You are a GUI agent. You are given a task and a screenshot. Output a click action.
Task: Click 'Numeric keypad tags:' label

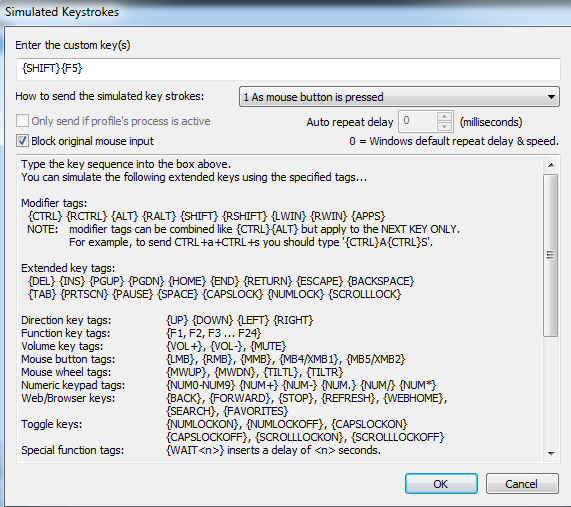coord(73,385)
